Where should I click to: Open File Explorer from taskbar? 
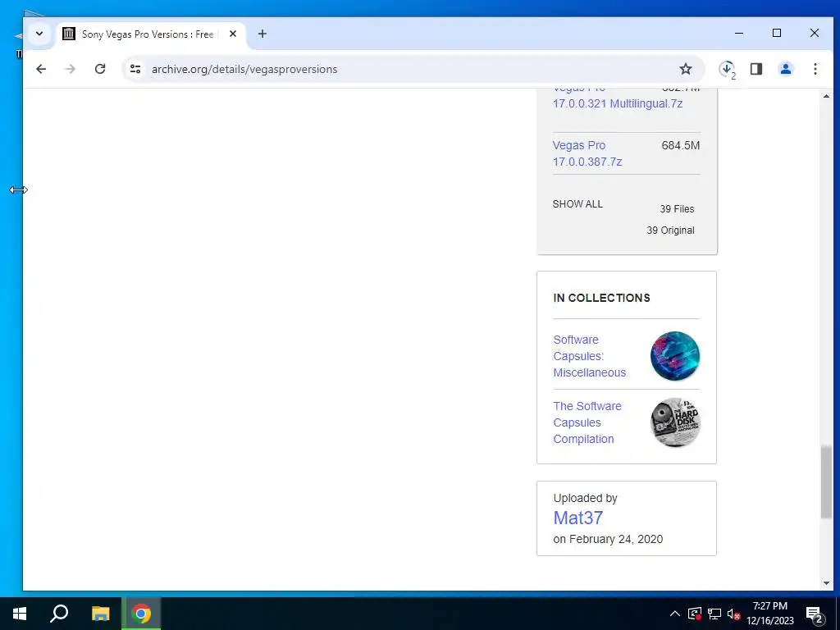[100, 614]
